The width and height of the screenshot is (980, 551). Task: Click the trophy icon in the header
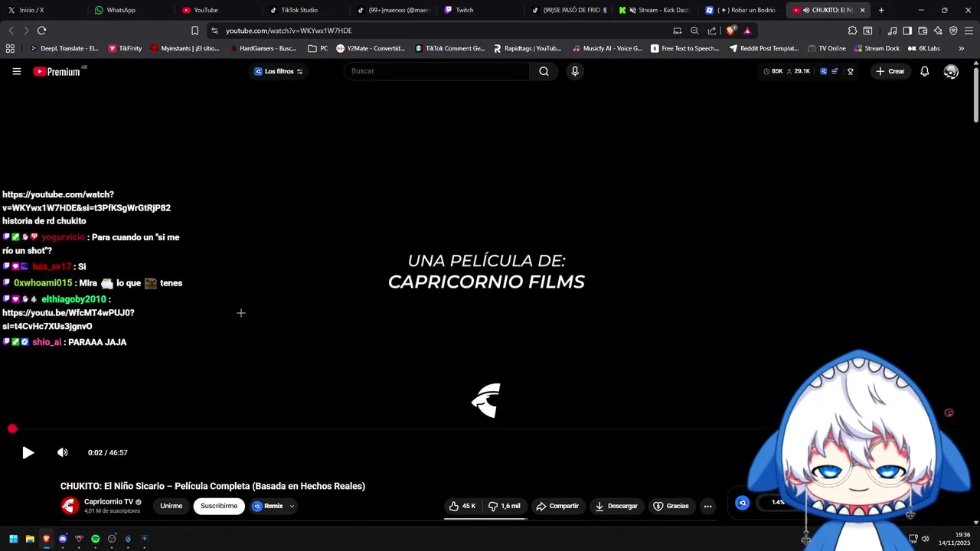(850, 71)
